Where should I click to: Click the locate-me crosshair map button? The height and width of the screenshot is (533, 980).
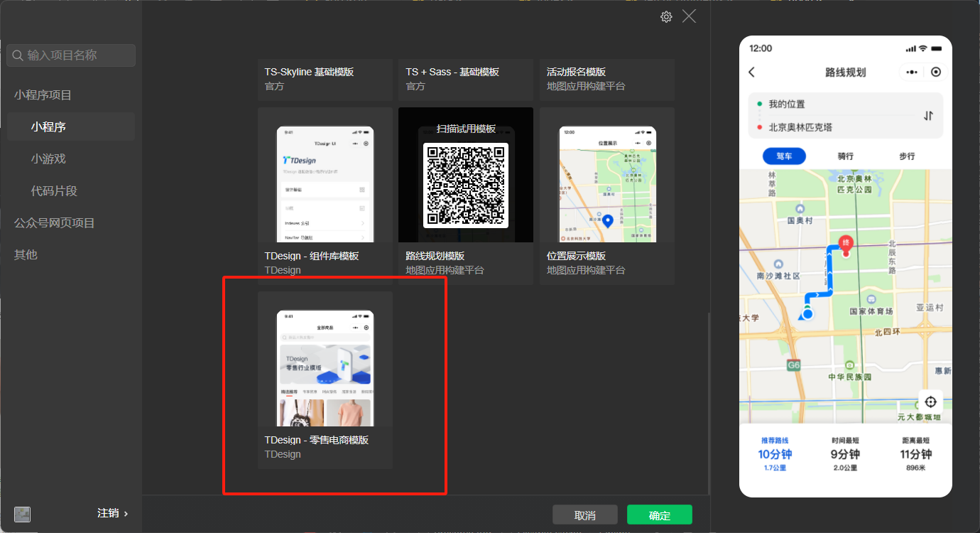pyautogui.click(x=931, y=402)
